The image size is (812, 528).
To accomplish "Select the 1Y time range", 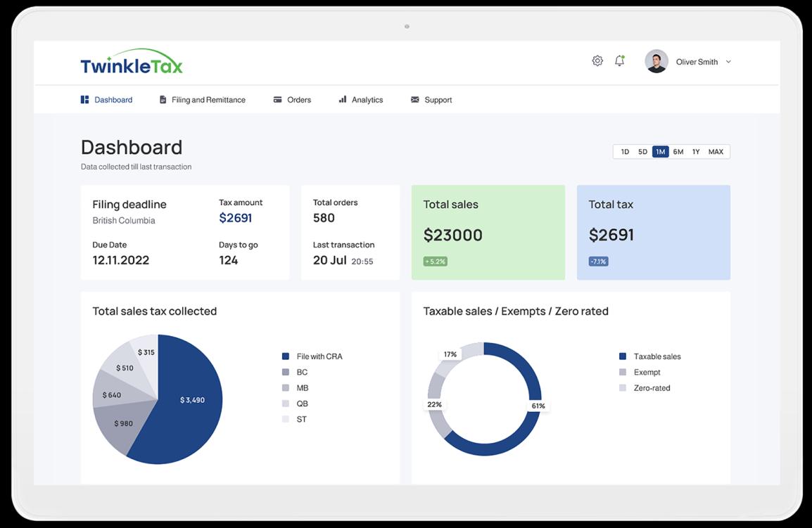I will point(696,152).
